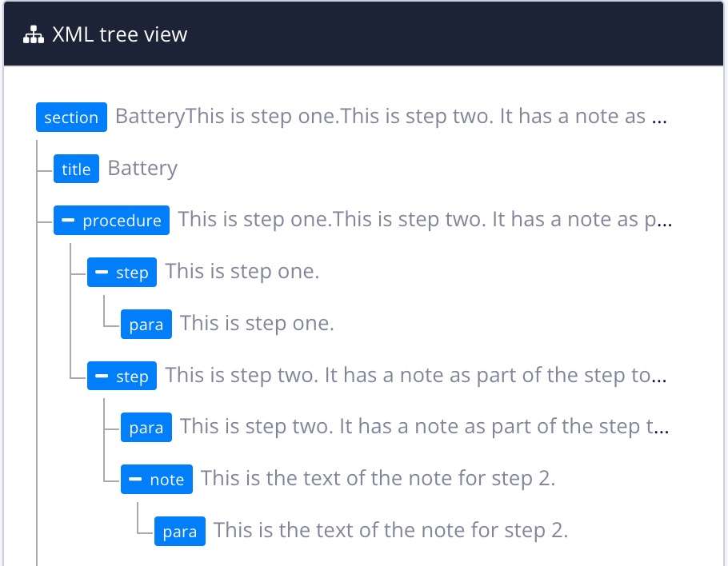Click the "para" badge inside the note node
728x566 pixels.
[x=180, y=531]
